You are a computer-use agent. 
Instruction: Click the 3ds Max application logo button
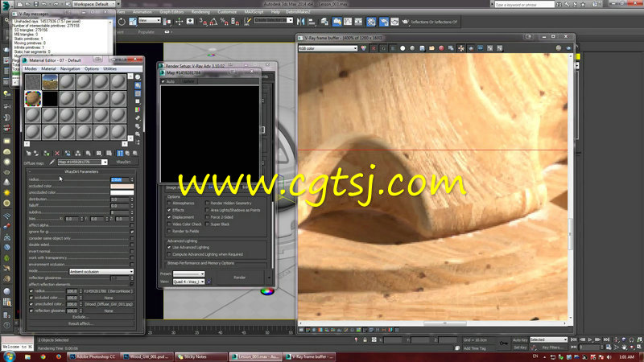pos(6,5)
